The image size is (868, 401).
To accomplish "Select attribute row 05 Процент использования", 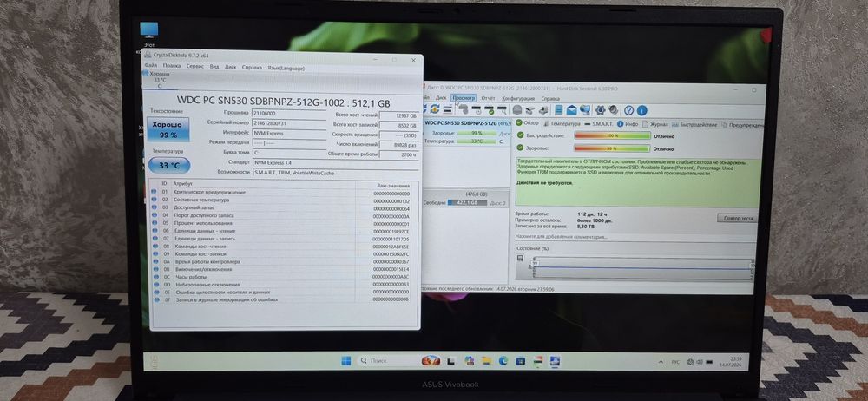I will tap(282, 223).
